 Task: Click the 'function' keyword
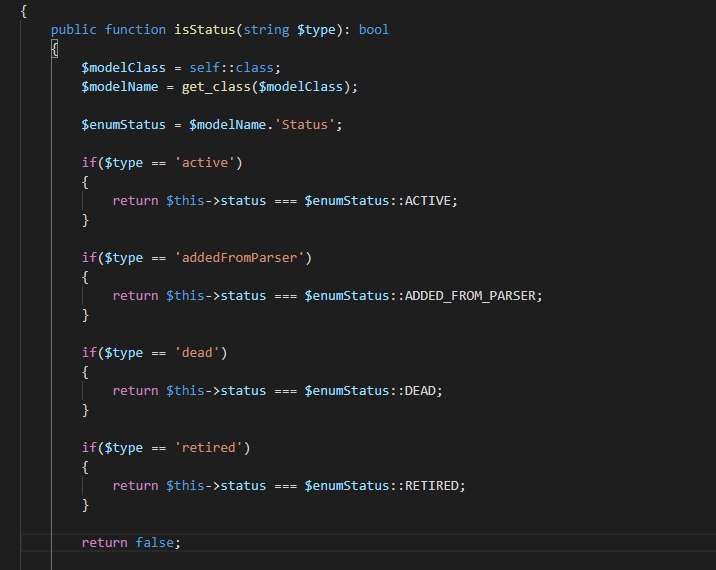[135, 30]
